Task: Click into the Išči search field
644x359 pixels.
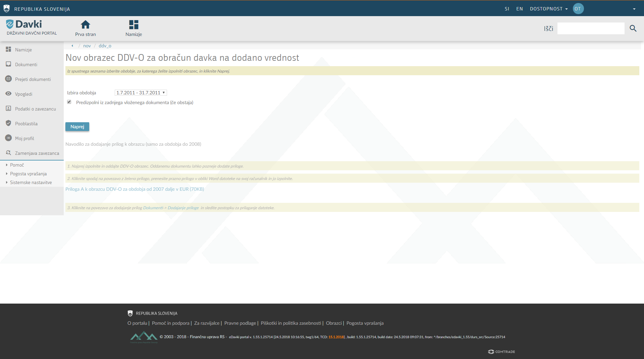Action: 590,29
